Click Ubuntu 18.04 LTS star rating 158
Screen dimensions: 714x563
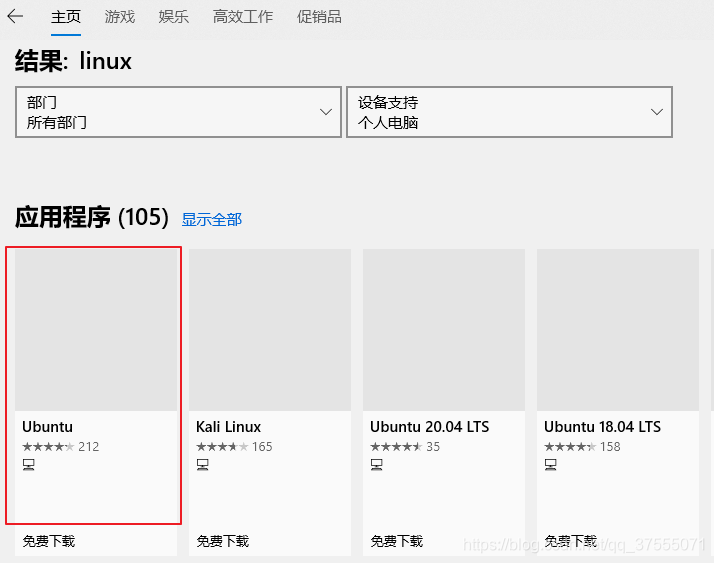pos(582,447)
